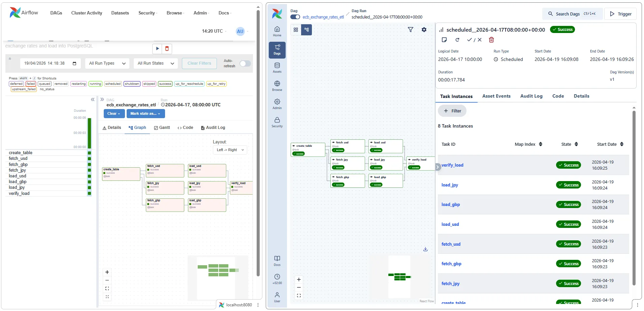The height and width of the screenshot is (311, 644).
Task: Click the Home icon in the right sidebar
Action: (x=277, y=31)
